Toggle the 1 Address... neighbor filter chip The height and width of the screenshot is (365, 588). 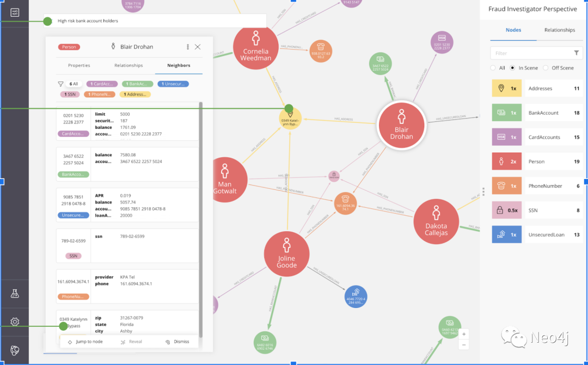coord(135,95)
